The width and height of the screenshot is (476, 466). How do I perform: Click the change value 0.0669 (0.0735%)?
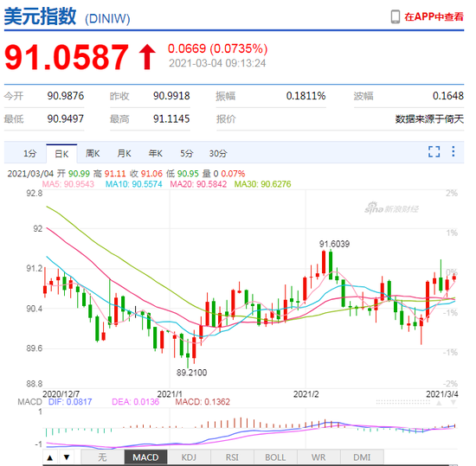click(x=217, y=48)
